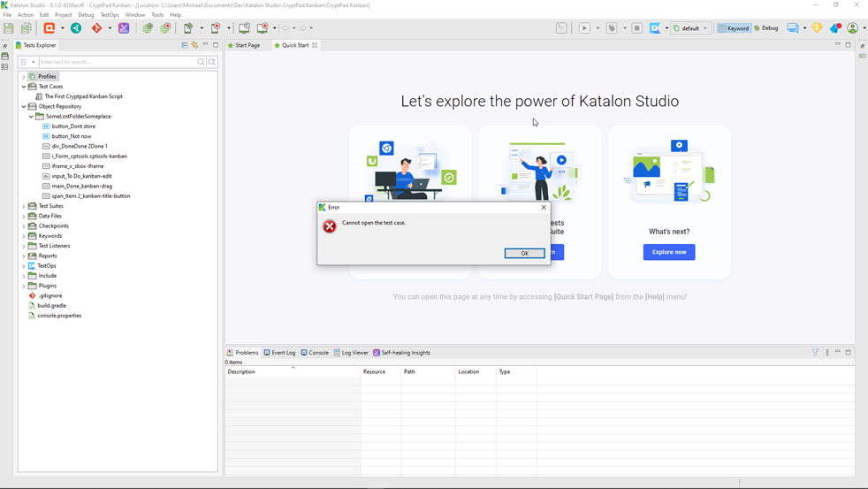The image size is (868, 489).
Task: Click the Run play button
Action: [584, 27]
